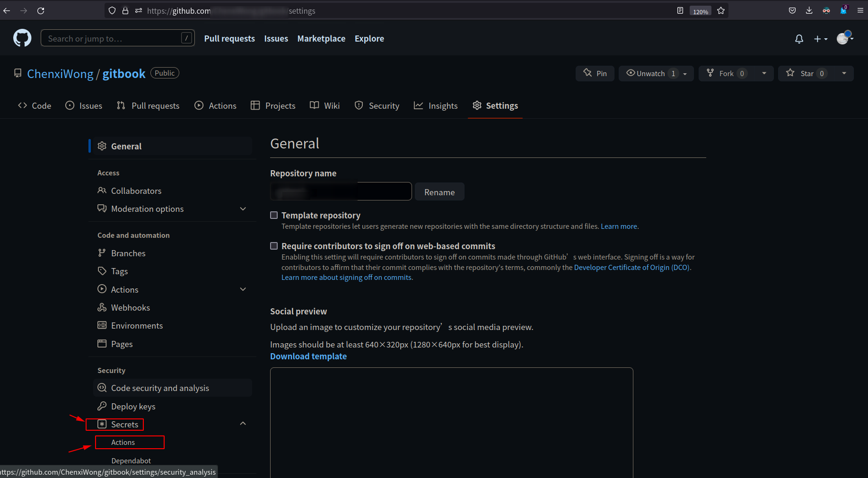Viewport: 868px width, 478px height.
Task: Open Developer Certificate of Origin link
Action: (632, 268)
